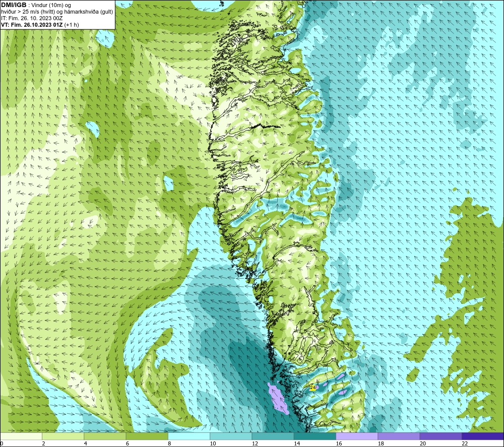Click the "10" tick label on the scale

(x=213, y=443)
